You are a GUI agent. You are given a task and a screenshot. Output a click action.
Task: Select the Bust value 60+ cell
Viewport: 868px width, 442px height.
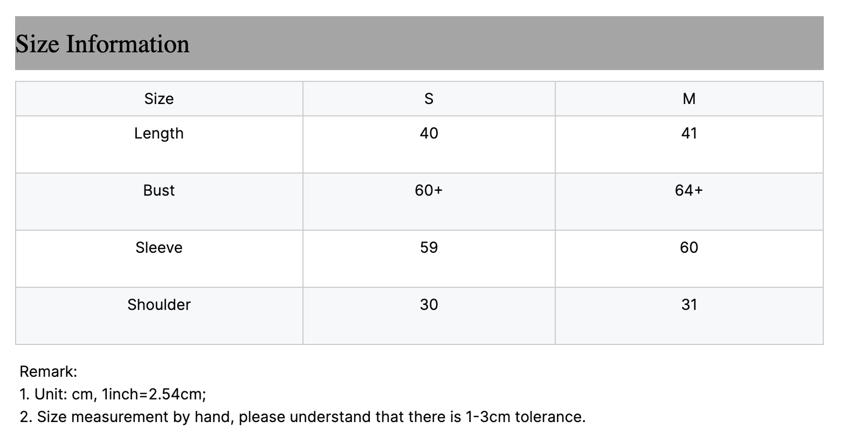click(x=429, y=190)
